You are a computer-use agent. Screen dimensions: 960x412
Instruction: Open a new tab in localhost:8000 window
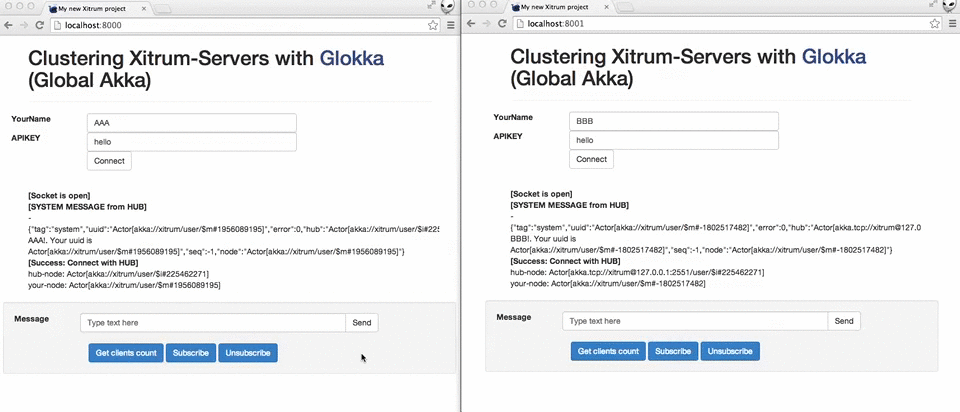tap(162, 9)
